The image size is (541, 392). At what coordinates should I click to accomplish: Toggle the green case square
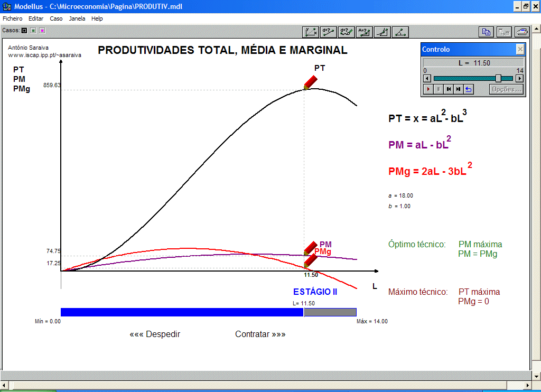(33, 31)
